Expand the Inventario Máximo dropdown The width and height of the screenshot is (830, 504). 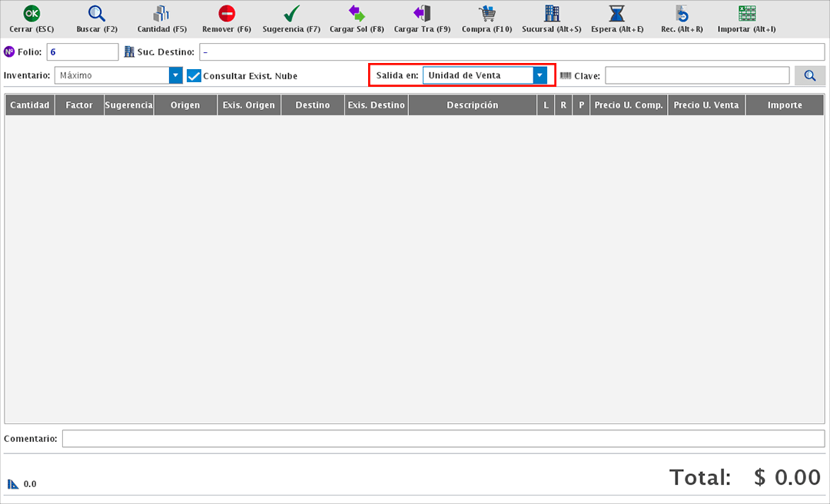[x=176, y=75]
